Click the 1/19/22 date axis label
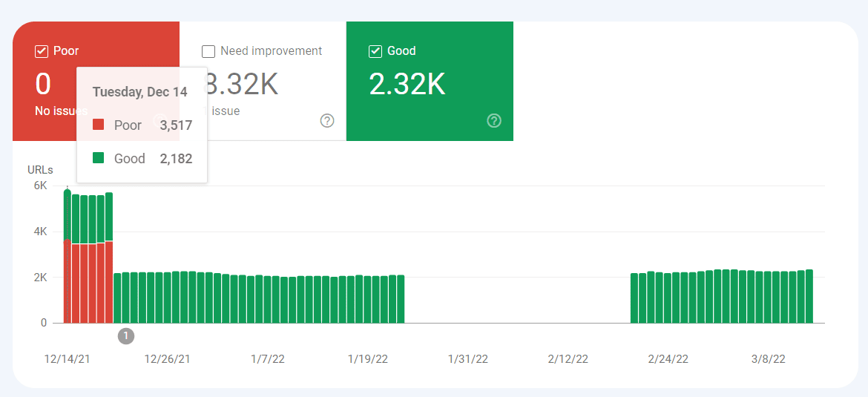 click(367, 359)
